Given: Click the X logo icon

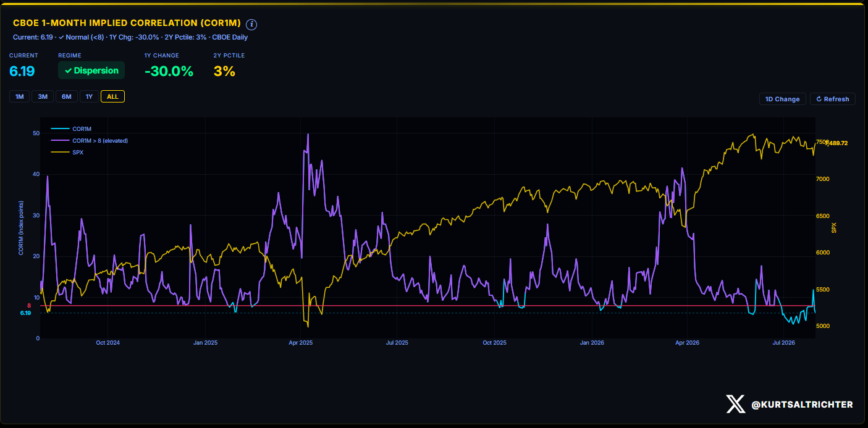Looking at the screenshot, I should pyautogui.click(x=735, y=404).
